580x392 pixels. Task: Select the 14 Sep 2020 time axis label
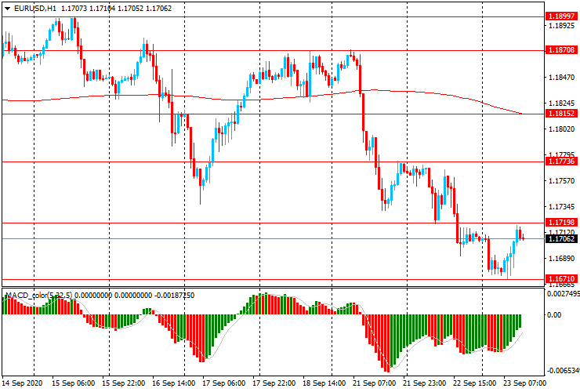[x=23, y=383]
